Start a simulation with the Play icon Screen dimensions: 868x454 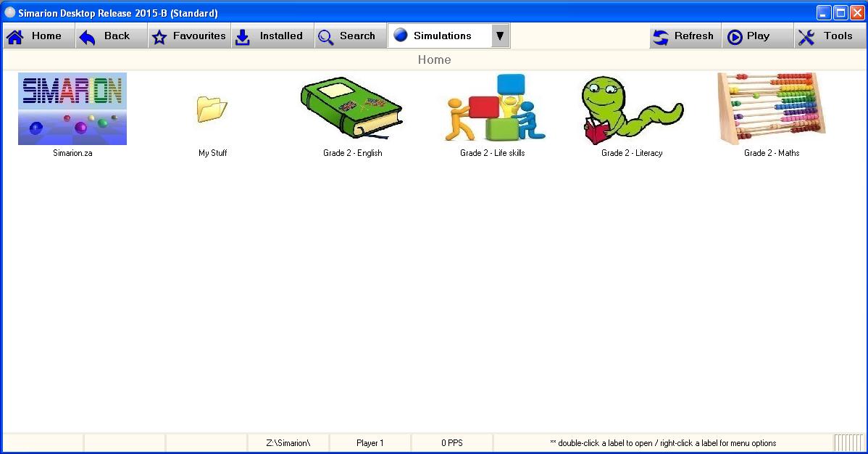(x=737, y=36)
